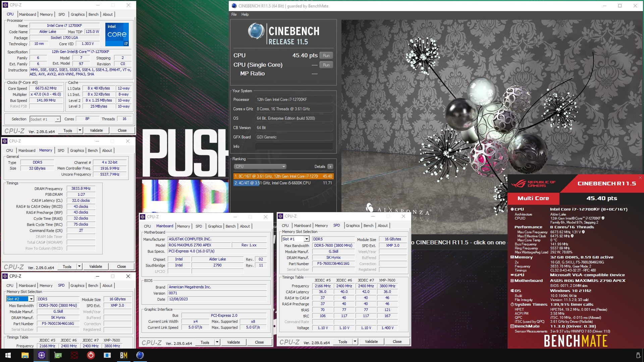Click title icon of CPU-Z Slot #1 SPD window
This screenshot has width=644, height=362.
click(x=280, y=216)
